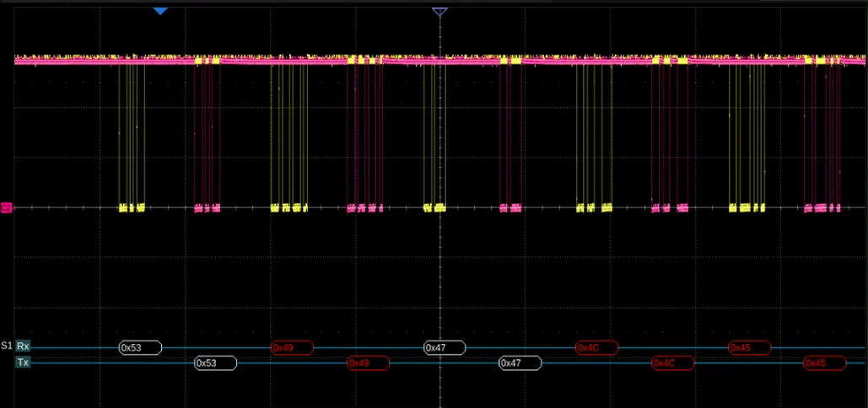Click the Rx decode row label
The image size is (868, 408).
click(x=23, y=346)
